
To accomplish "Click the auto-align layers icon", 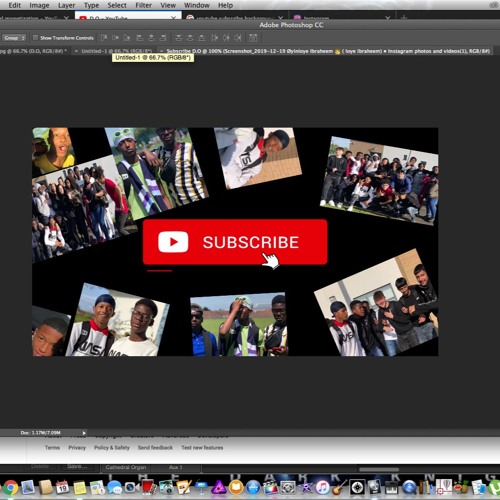I will point(253,38).
